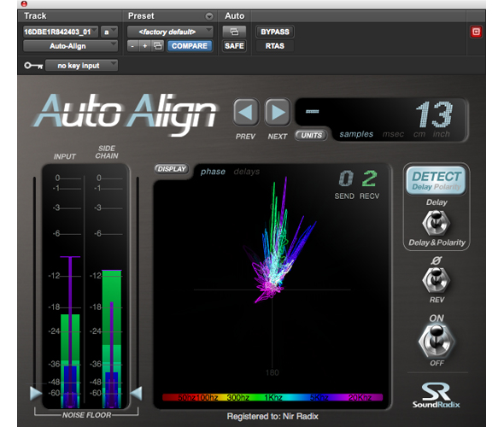Image resolution: width=504 pixels, height=427 pixels.
Task: Click the RTAS button
Action: [x=275, y=46]
